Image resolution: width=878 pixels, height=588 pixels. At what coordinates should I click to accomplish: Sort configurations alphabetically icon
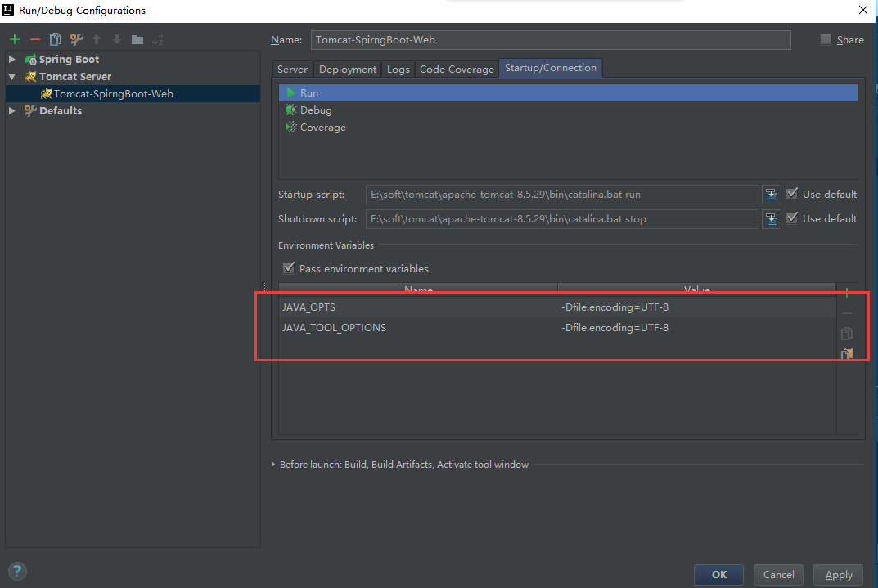[x=158, y=39]
